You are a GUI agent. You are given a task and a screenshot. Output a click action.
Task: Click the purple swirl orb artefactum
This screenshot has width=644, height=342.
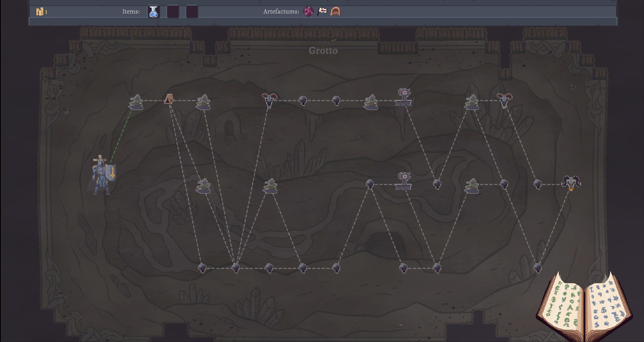tap(308, 11)
